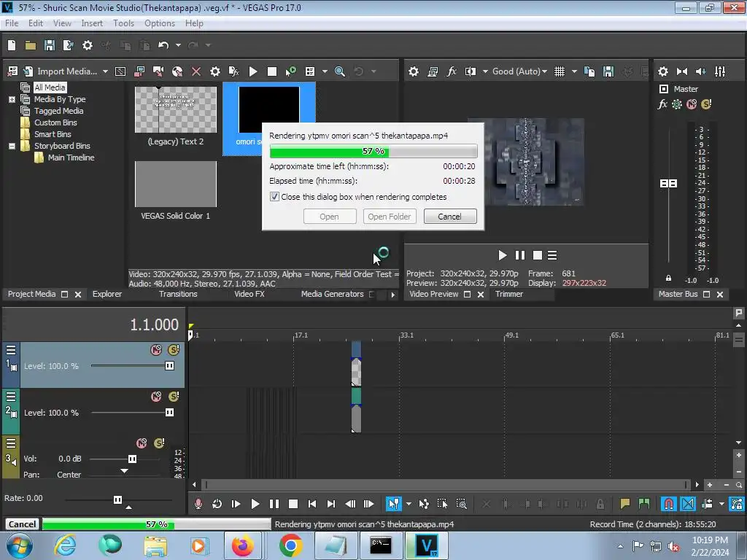The height and width of the screenshot is (560, 747).
Task: Start media preview play in Project Media toolbar
Action: [253, 71]
